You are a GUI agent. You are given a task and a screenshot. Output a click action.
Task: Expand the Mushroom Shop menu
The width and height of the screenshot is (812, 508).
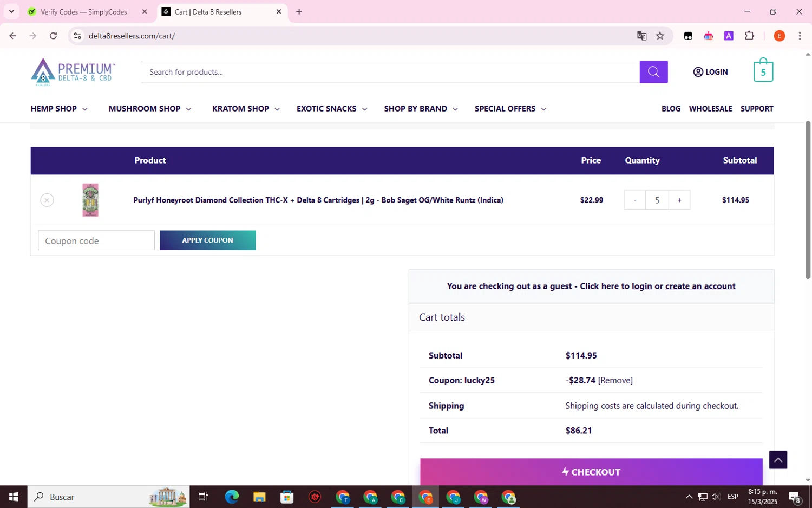coord(150,109)
